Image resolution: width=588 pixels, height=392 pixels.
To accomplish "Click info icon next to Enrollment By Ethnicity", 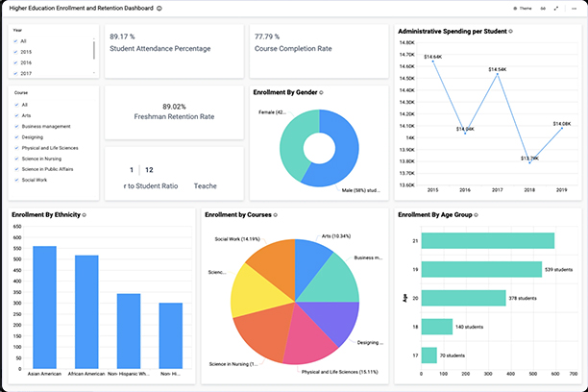I will (x=85, y=215).
